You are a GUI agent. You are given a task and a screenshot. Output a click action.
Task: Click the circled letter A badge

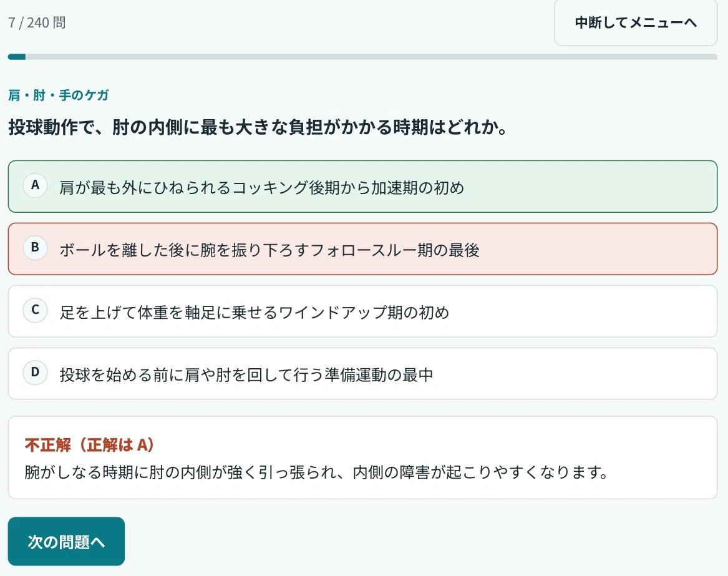click(x=36, y=185)
